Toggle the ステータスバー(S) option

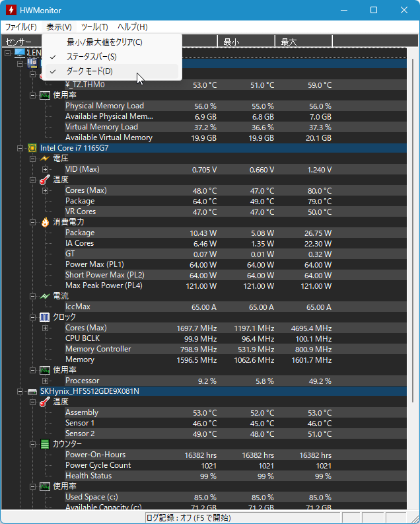91,57
